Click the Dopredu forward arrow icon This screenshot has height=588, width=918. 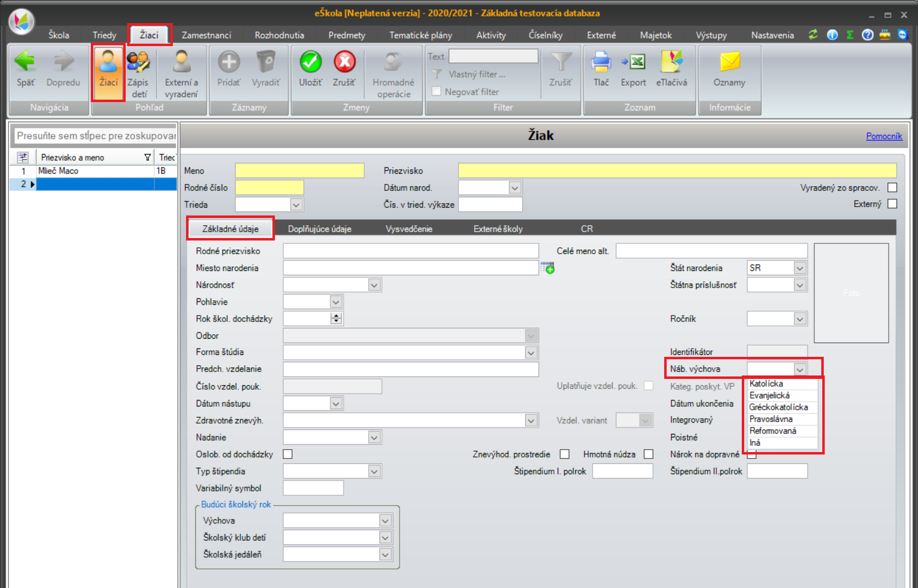click(63, 61)
